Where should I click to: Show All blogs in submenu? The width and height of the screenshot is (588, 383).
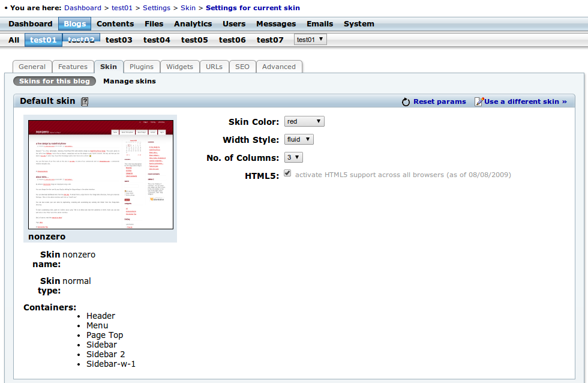[x=14, y=40]
